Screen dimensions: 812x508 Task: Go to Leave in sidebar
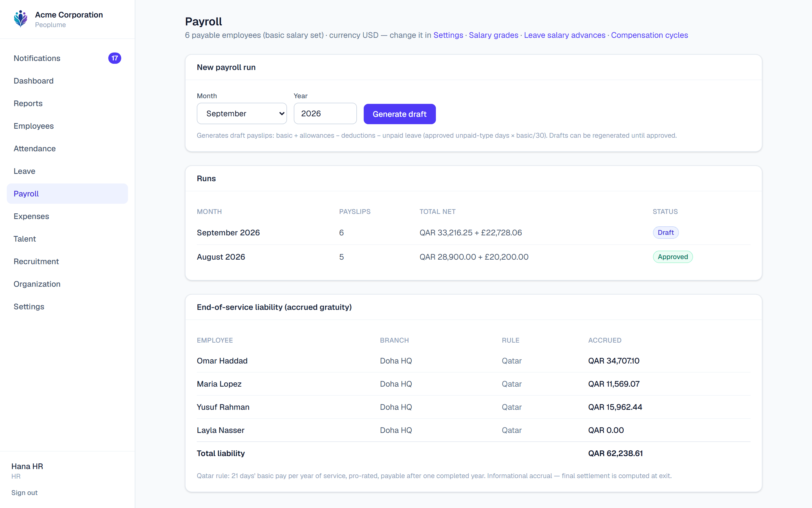(x=67, y=171)
